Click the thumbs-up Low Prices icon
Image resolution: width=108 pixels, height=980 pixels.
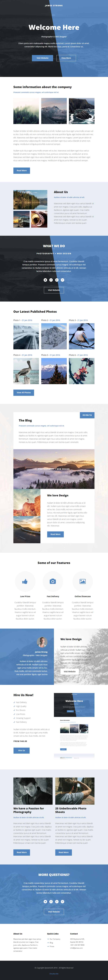(25, 581)
